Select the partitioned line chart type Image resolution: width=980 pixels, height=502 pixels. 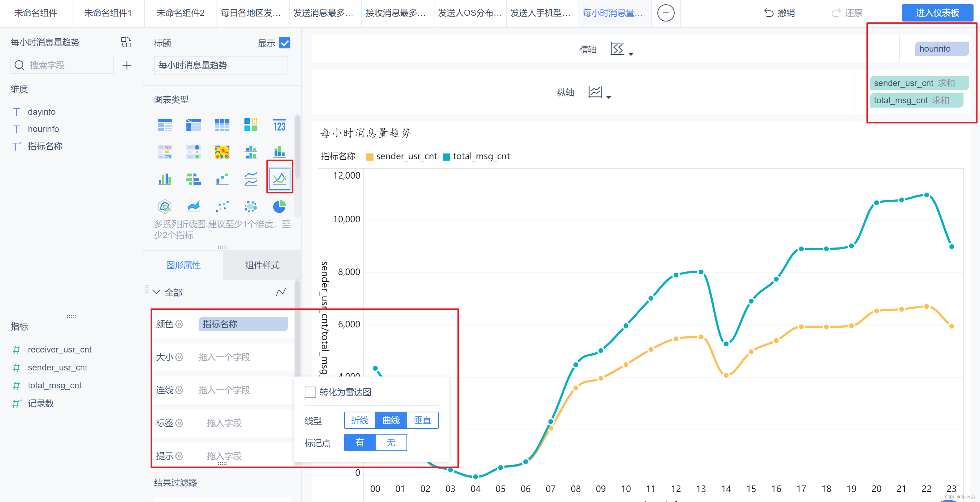tap(251, 179)
